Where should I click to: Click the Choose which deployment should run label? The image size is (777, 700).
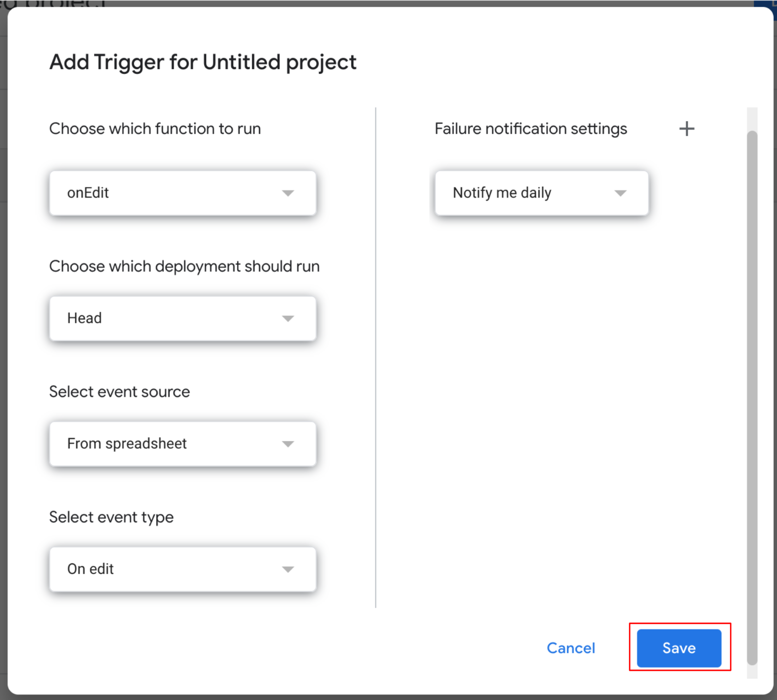pyautogui.click(x=184, y=266)
